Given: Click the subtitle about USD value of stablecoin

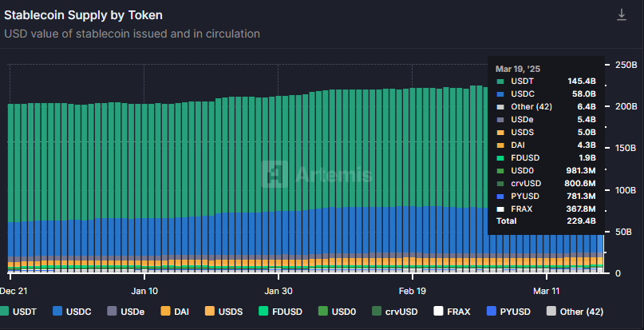Looking at the screenshot, I should [132, 34].
